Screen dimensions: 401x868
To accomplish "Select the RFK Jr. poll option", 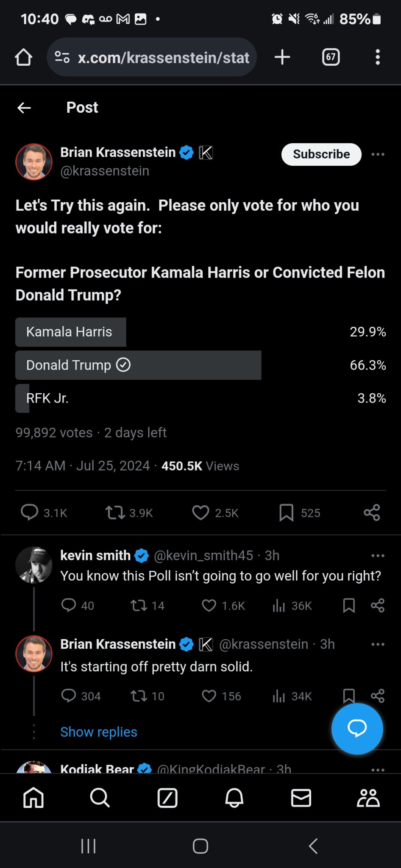I will point(47,398).
